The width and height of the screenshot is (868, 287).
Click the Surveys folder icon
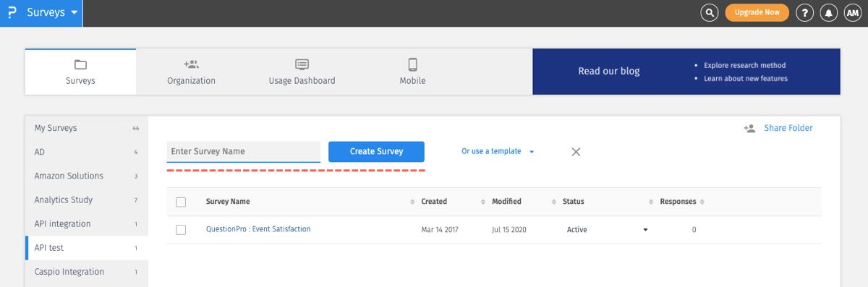[x=80, y=64]
